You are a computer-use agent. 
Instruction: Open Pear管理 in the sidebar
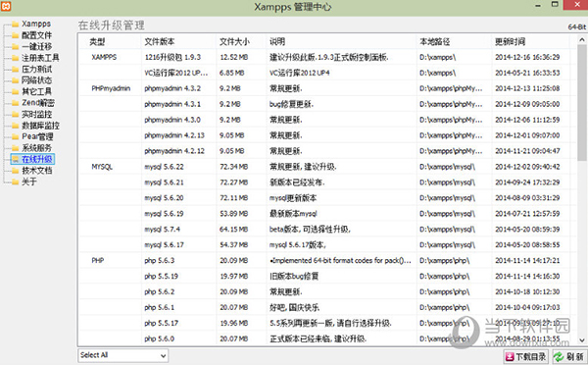point(37,136)
